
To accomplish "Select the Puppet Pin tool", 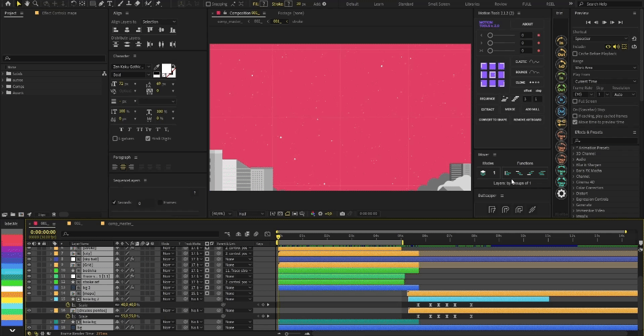I will (x=158, y=4).
